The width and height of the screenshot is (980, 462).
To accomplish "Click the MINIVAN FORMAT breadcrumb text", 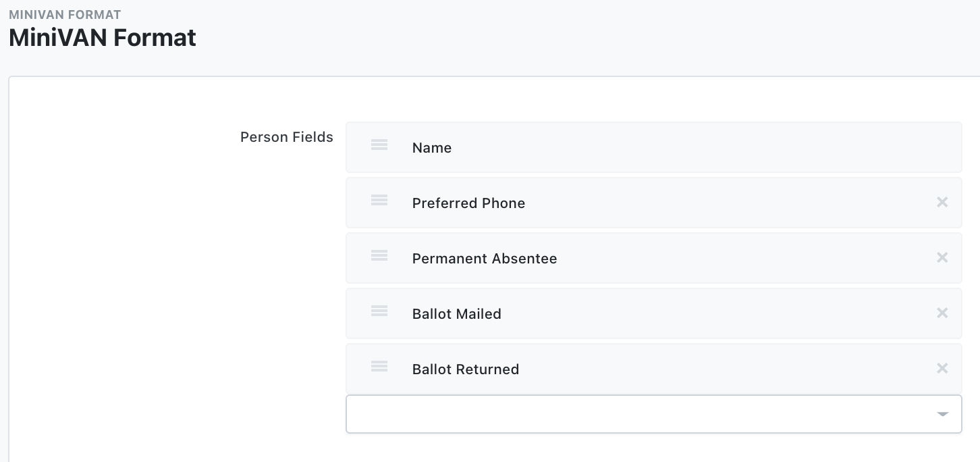I will pos(65,14).
